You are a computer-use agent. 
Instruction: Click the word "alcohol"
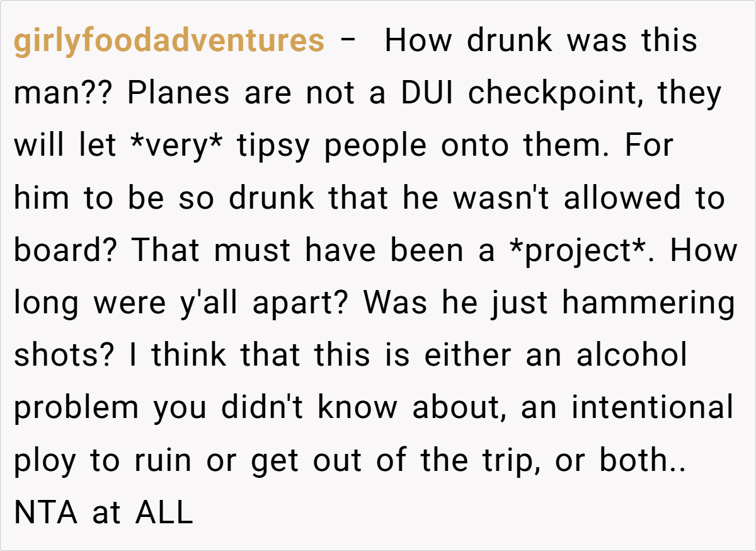coord(631,356)
